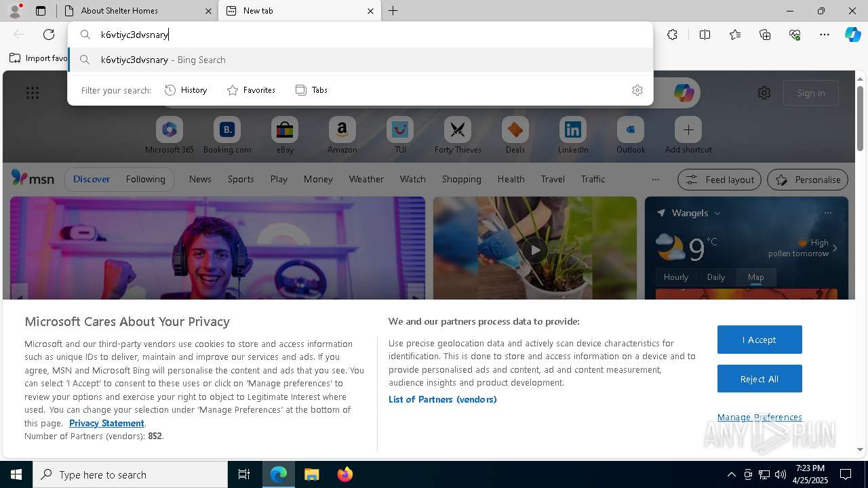Image resolution: width=868 pixels, height=488 pixels.
Task: Click the Edge profile avatar icon
Action: (14, 11)
